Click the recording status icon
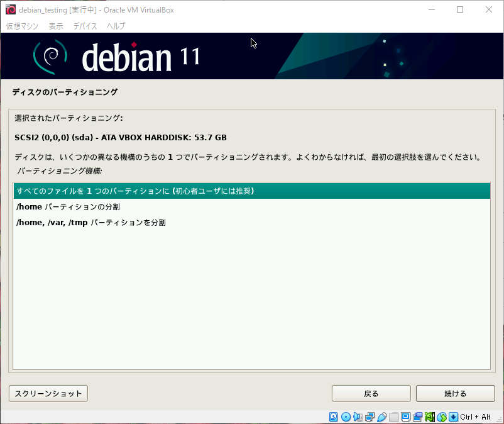Screen dimensions: 504x424 (418, 417)
